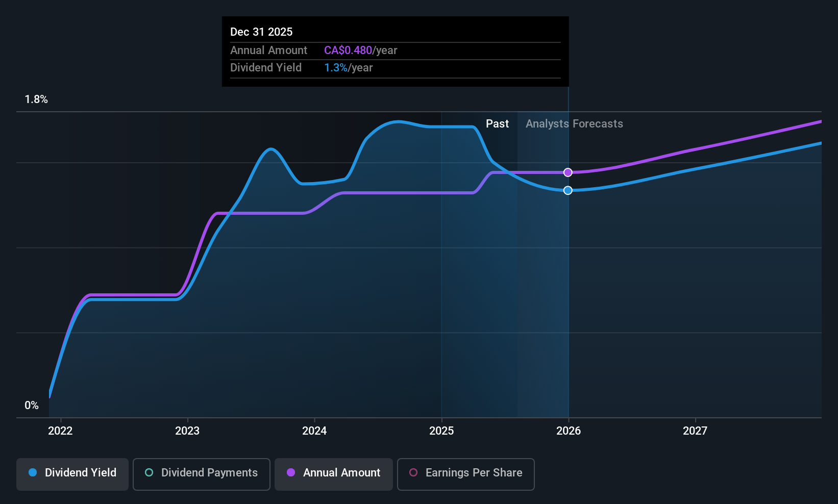Image resolution: width=838 pixels, height=504 pixels.
Task: Click the blue Dividend Yield legend dot
Action: [x=33, y=472]
